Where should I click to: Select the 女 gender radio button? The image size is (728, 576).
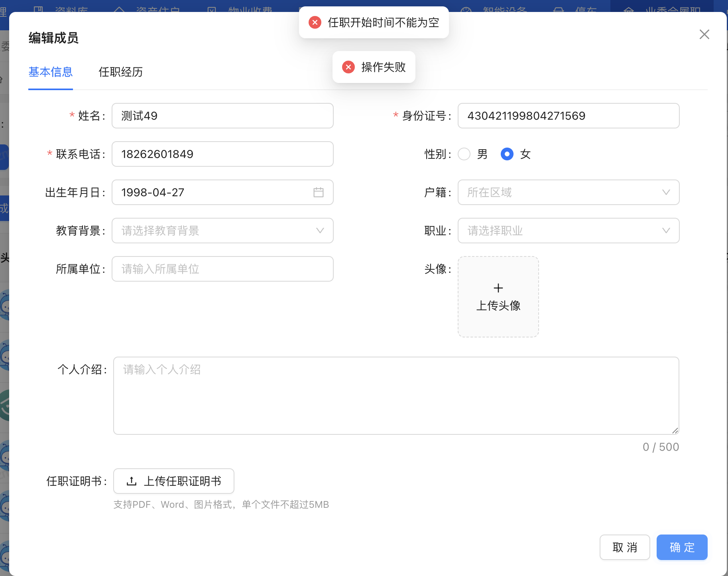point(507,154)
